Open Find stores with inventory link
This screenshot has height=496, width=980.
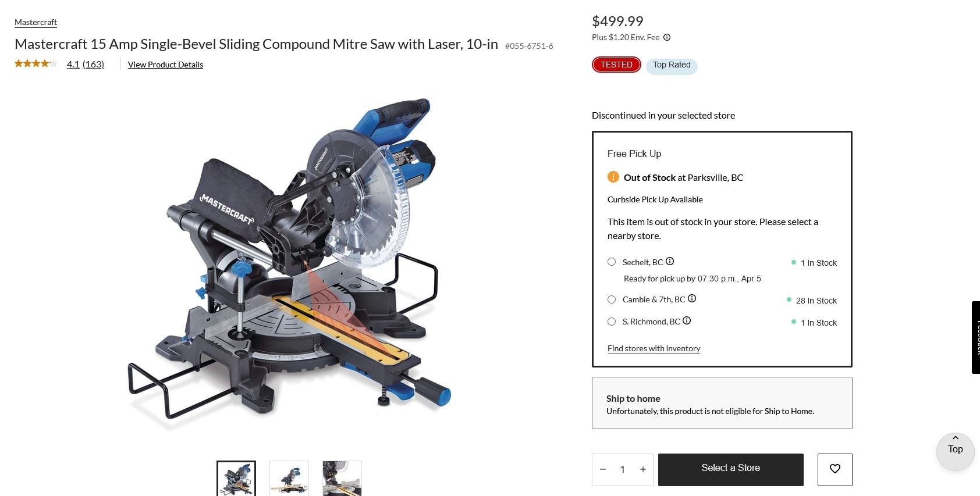click(x=654, y=348)
